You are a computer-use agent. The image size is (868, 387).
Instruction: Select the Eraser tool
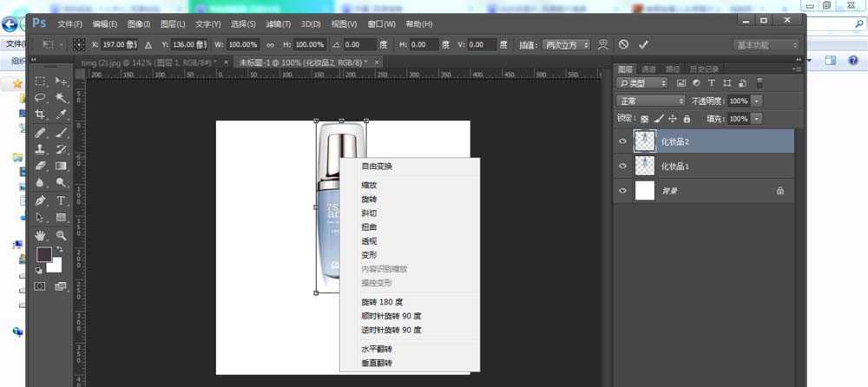coord(40,166)
